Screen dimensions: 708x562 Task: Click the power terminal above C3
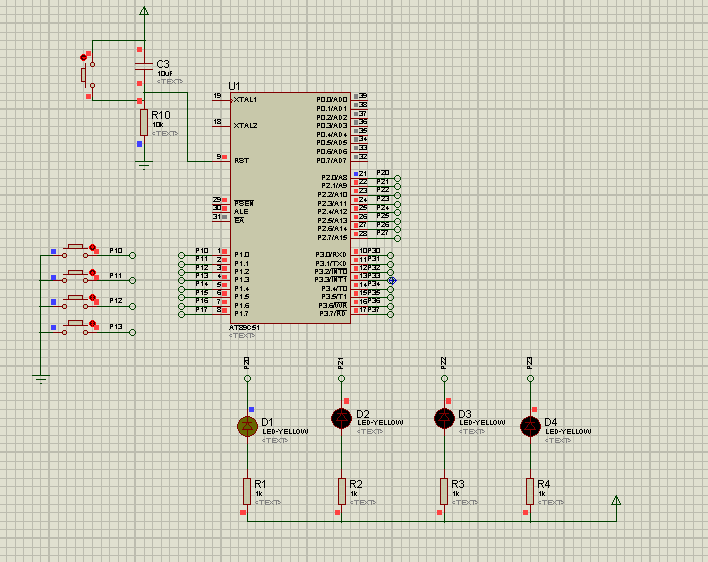tap(144, 12)
